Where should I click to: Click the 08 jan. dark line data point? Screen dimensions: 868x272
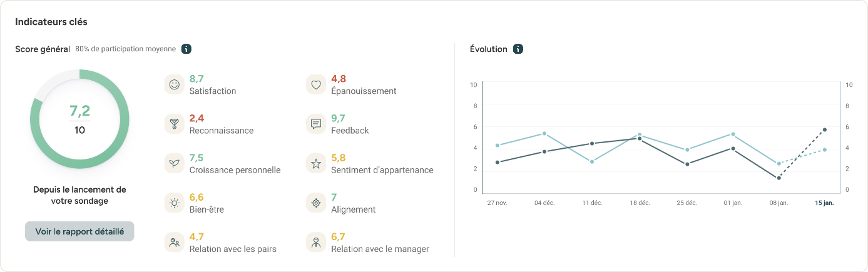coord(779,178)
